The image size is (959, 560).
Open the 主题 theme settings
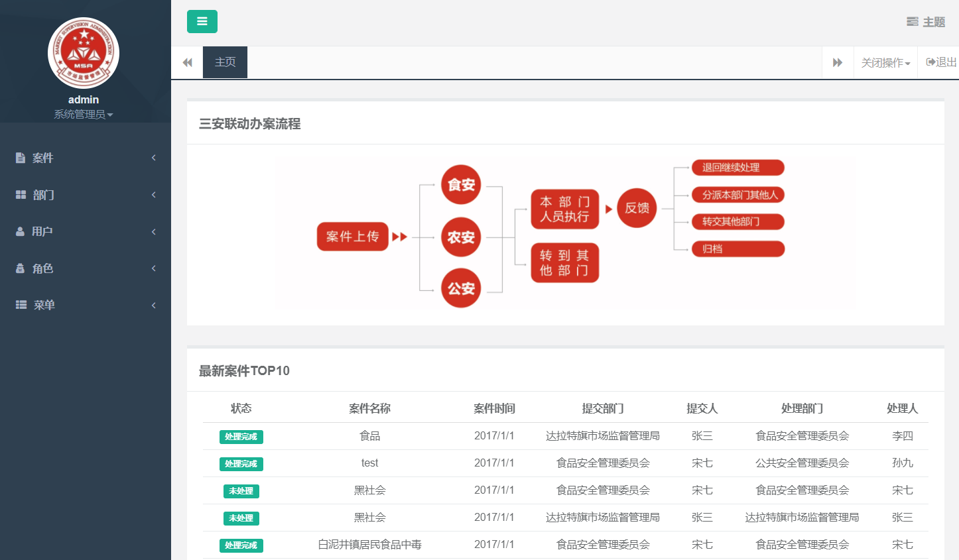pos(926,22)
